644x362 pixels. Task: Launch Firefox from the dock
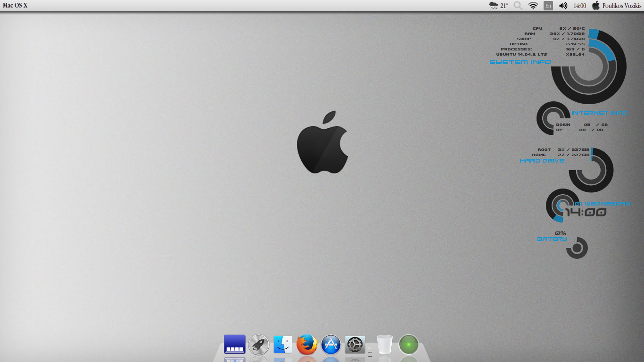[307, 345]
